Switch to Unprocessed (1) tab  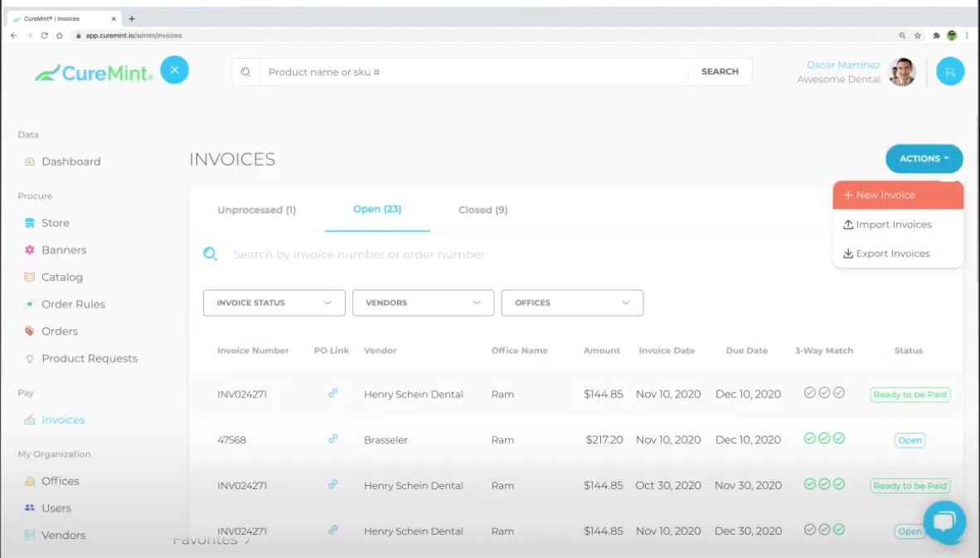pyautogui.click(x=256, y=210)
